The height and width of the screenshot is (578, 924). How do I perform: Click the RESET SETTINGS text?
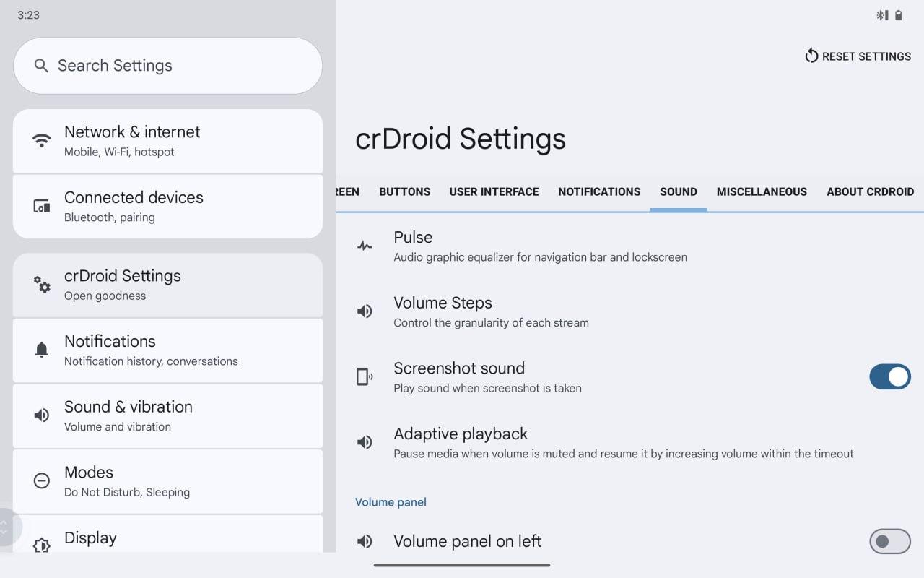866,56
